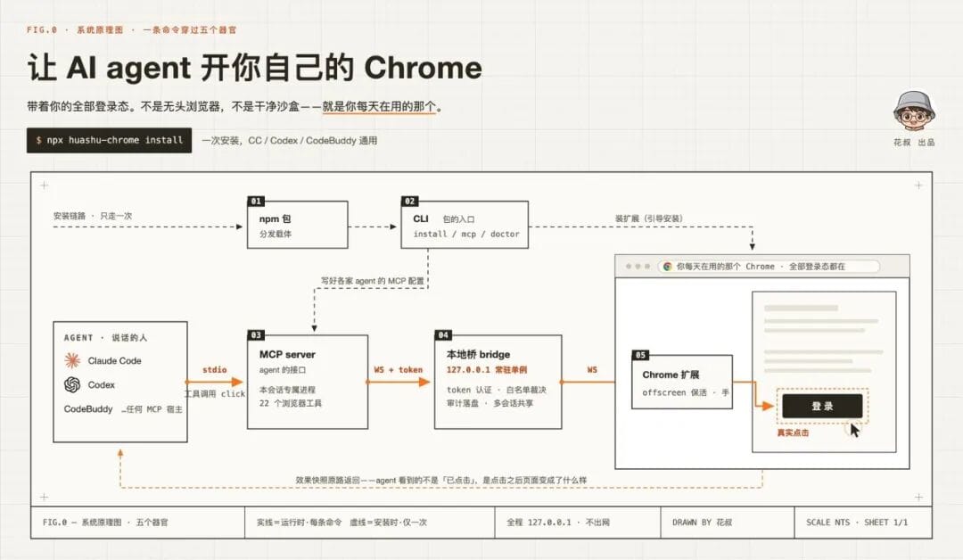Screen dimensions: 963x560
Task: Click the main title '让 AI agent 开你自己的 Chrome'
Action: point(254,67)
